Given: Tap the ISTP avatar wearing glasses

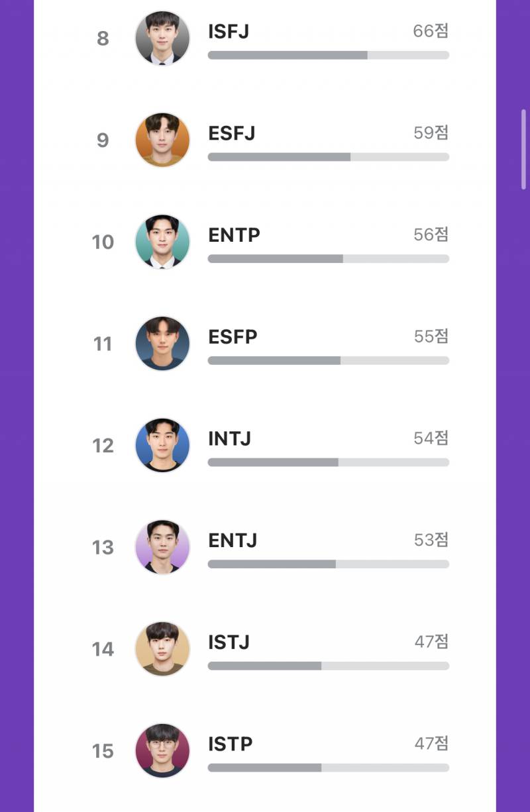Looking at the screenshot, I should pyautogui.click(x=162, y=750).
